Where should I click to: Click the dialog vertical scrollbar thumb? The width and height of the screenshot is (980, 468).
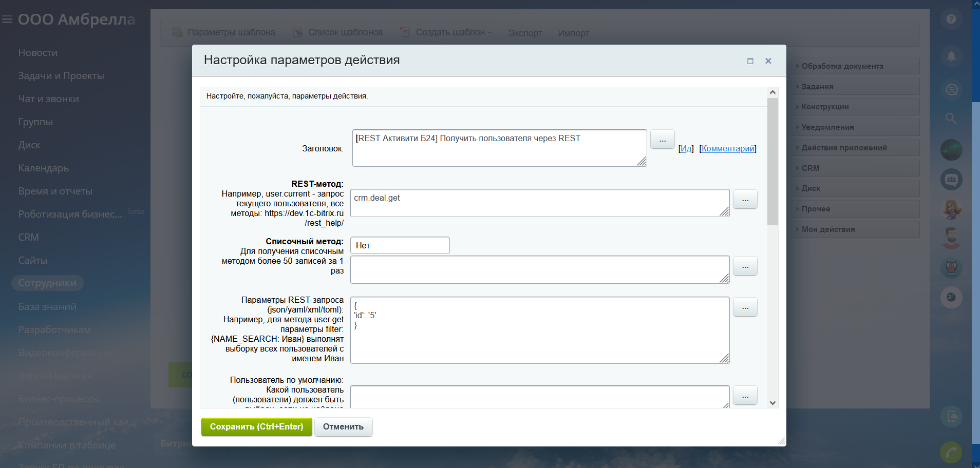pos(772,161)
